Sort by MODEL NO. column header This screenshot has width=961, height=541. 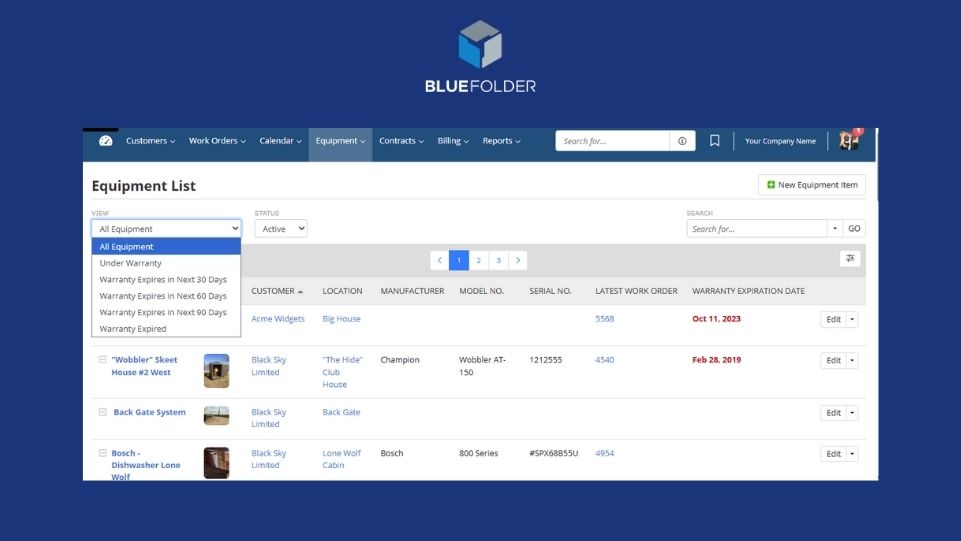(x=481, y=291)
